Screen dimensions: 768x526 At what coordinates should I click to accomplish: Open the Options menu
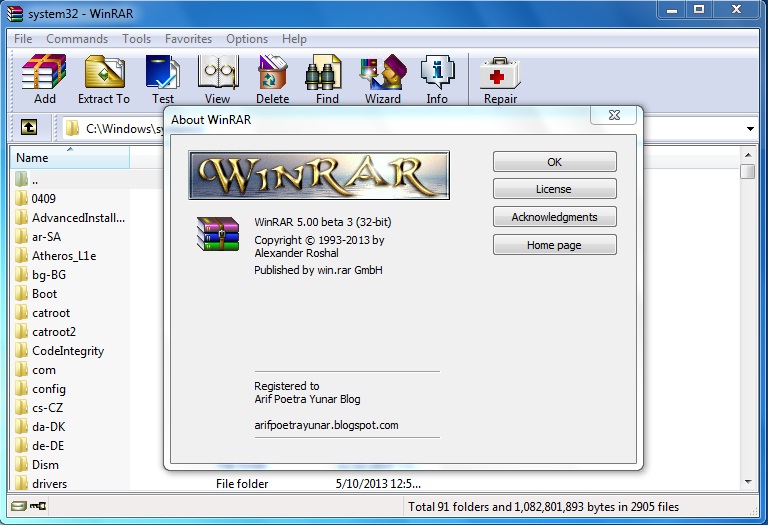tap(247, 39)
